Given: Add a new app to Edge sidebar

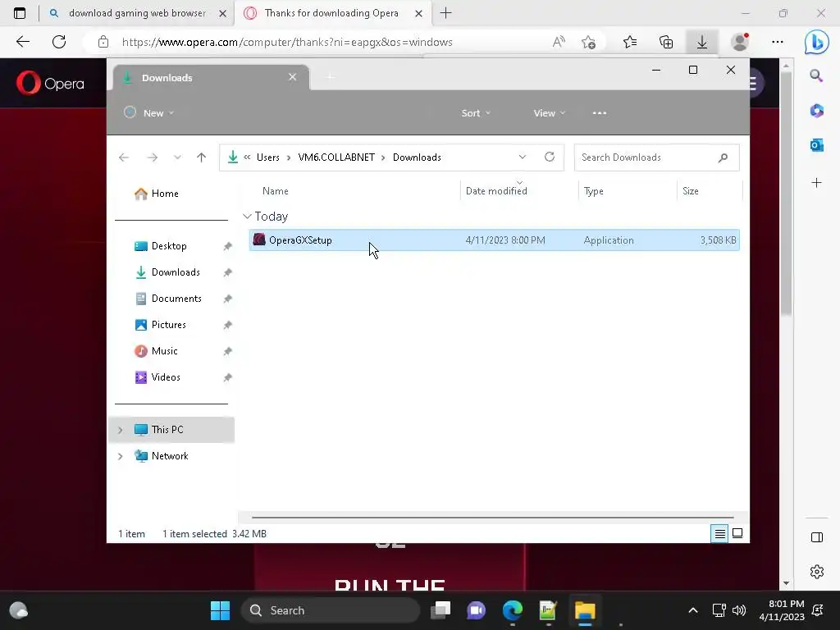Looking at the screenshot, I should 816,183.
